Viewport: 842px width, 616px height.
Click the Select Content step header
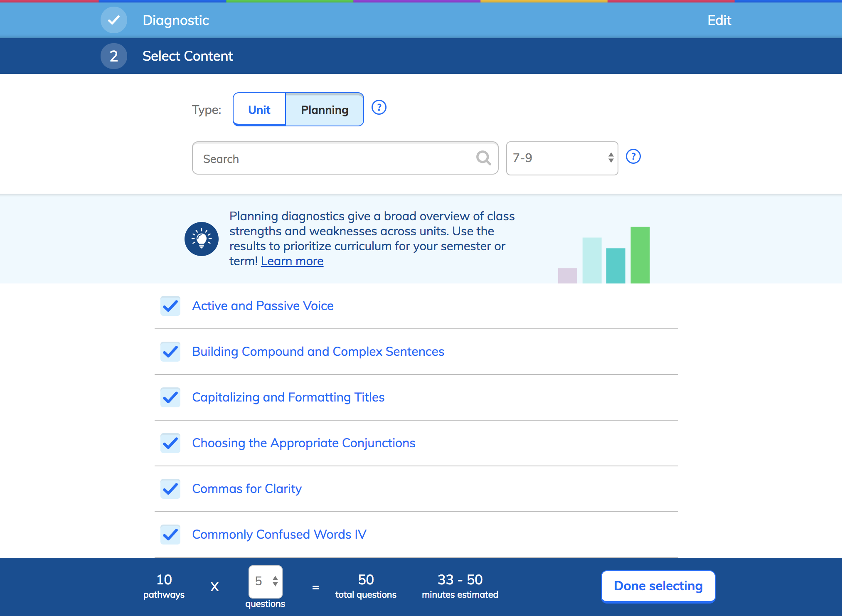click(x=188, y=56)
